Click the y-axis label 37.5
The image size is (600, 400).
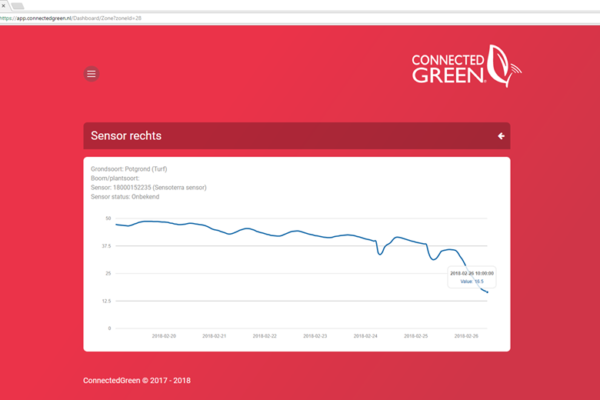coord(106,246)
